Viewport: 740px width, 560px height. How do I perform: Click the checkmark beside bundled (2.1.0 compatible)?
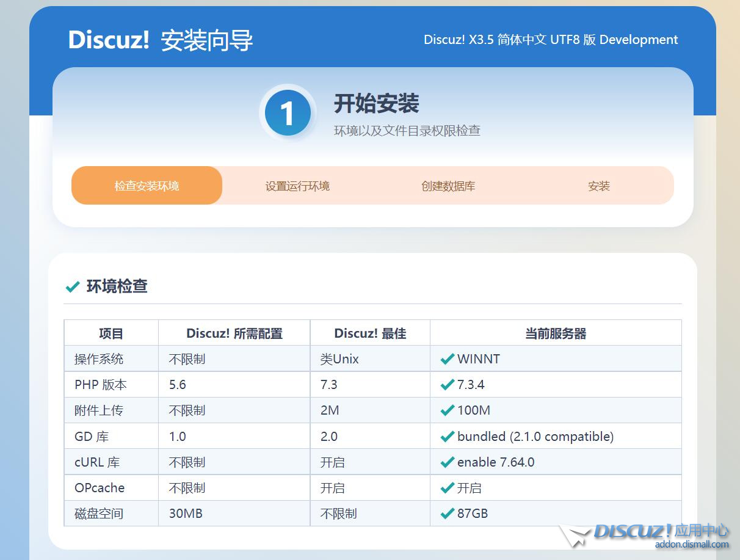447,437
